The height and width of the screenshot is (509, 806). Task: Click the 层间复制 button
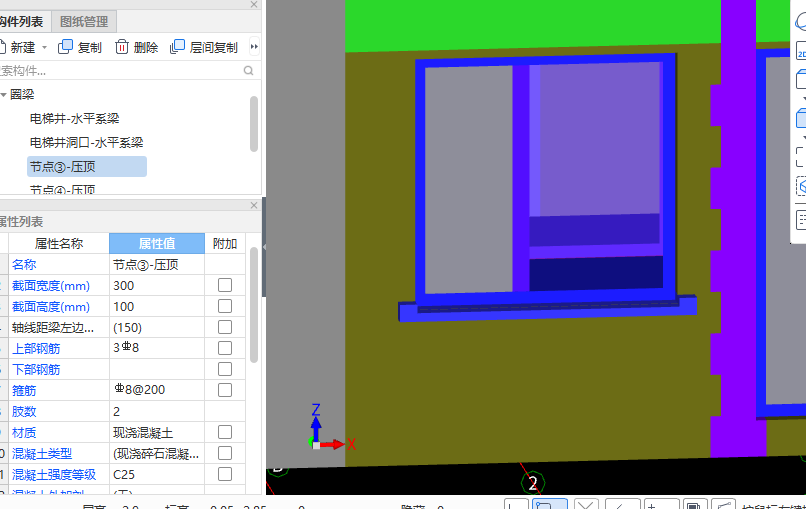(204, 47)
